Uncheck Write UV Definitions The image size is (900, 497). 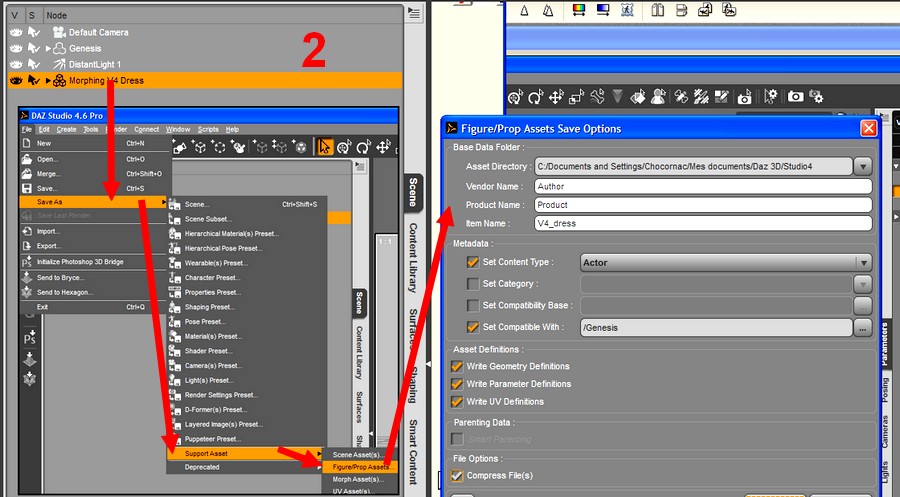coord(457,402)
